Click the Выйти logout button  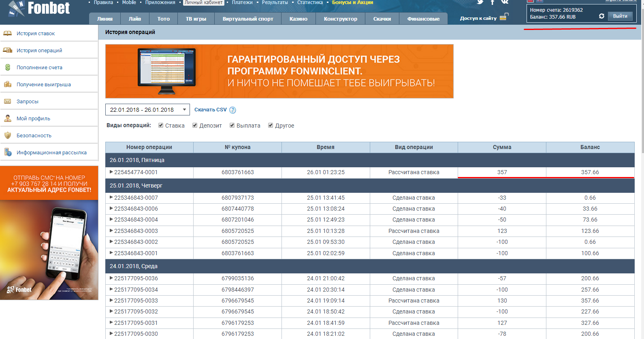click(620, 16)
